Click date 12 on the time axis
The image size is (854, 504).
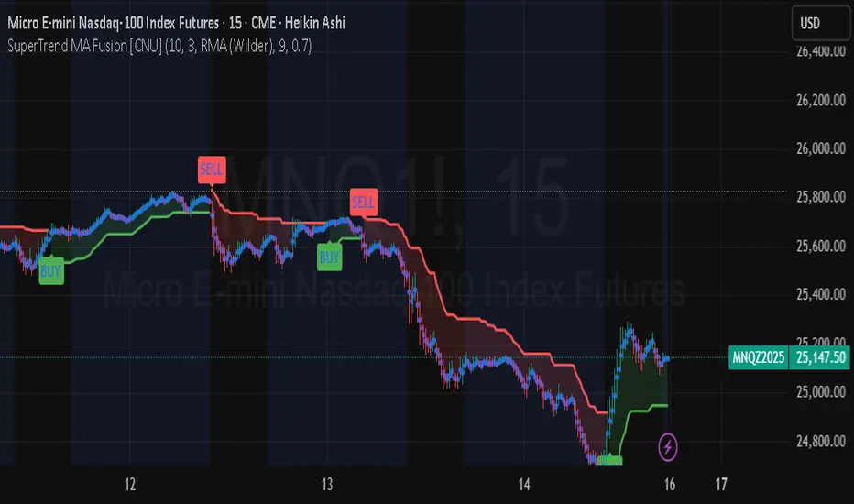(129, 484)
